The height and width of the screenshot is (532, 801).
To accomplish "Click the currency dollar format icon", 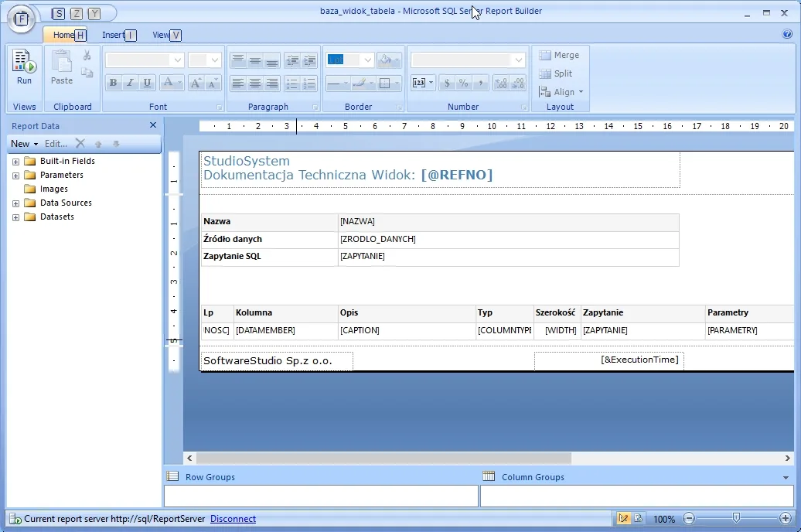I will point(447,83).
